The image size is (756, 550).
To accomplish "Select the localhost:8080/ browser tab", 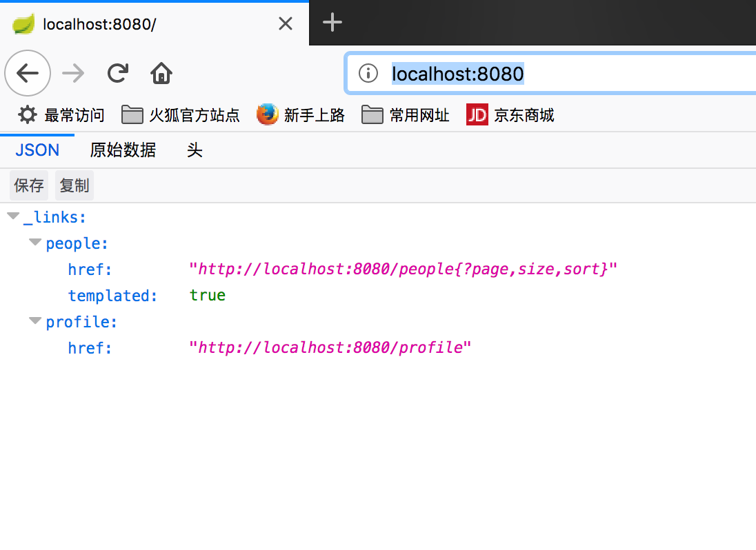I will pyautogui.click(x=155, y=23).
